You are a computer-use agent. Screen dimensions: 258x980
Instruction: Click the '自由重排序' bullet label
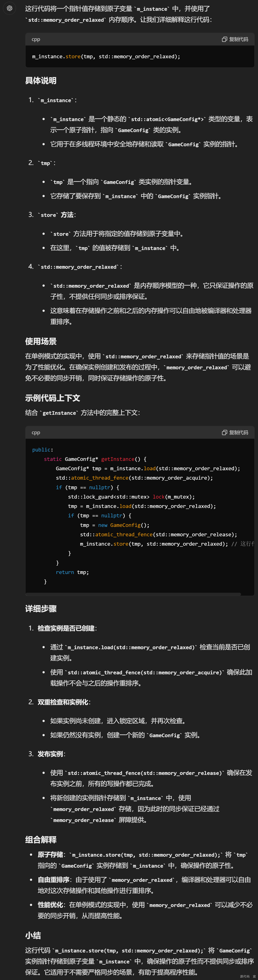[x=54, y=880]
